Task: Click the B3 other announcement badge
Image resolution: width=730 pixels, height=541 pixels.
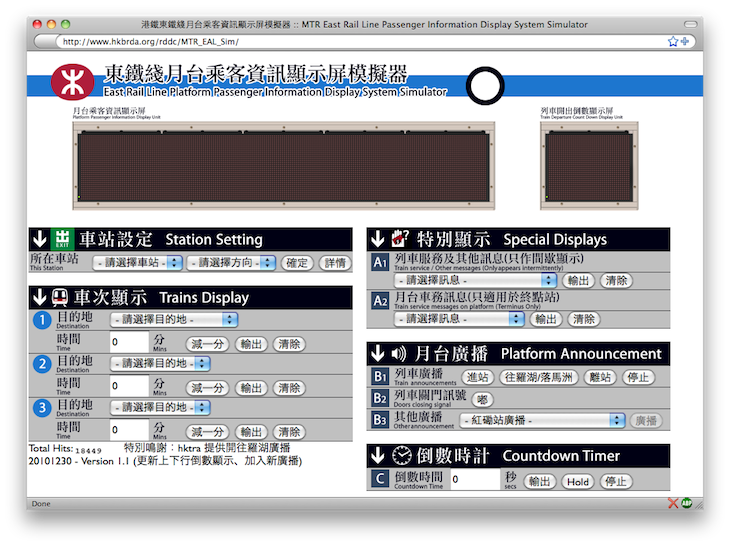Action: [x=380, y=420]
